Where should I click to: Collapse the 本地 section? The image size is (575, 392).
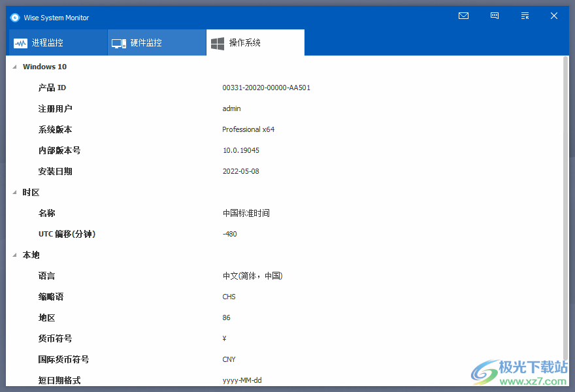point(14,255)
